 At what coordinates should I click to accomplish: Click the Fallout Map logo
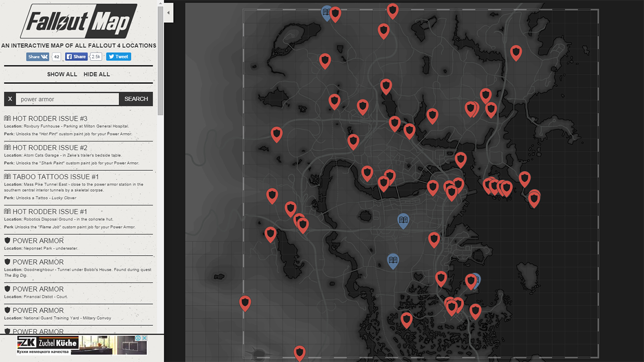[x=78, y=21]
